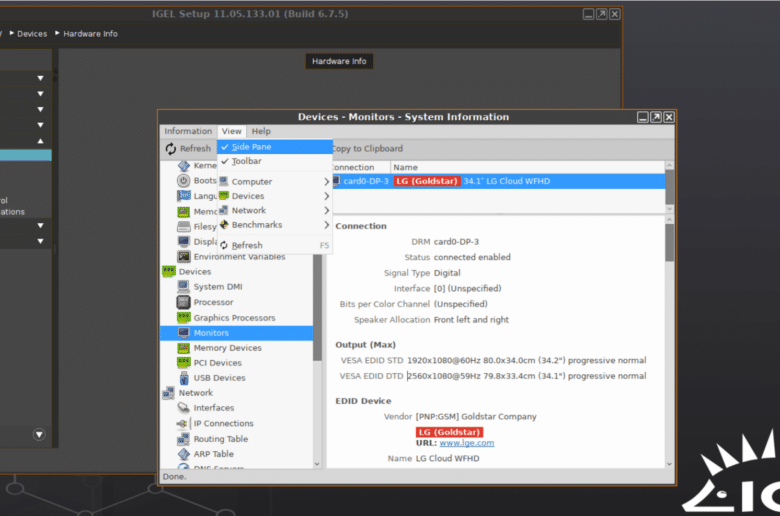Select Devices in the IGEL Setup breadcrumb
This screenshot has width=780, height=516.
32,34
